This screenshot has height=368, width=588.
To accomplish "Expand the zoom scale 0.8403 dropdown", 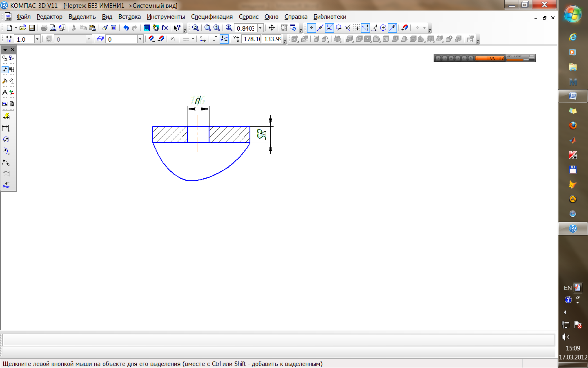I will pos(260,28).
